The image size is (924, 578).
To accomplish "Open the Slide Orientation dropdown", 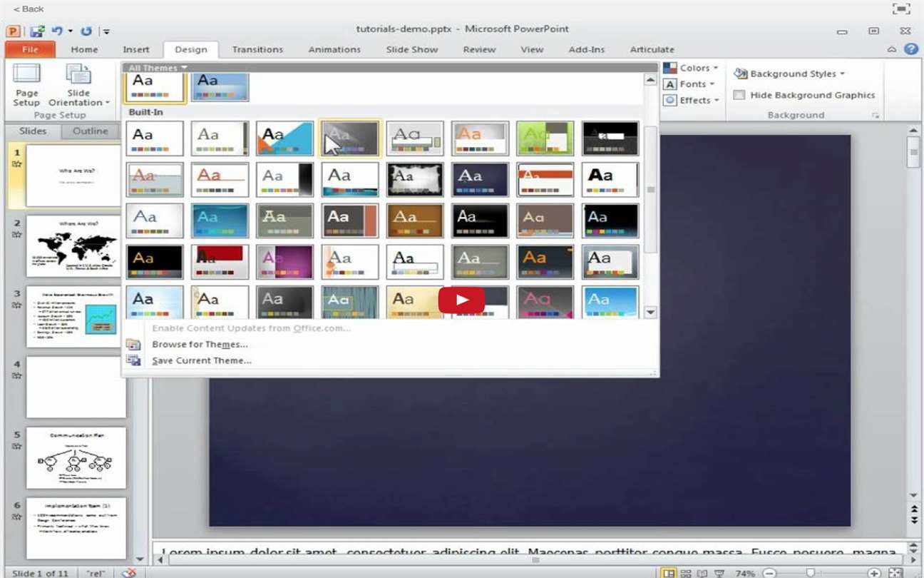I will coord(78,86).
